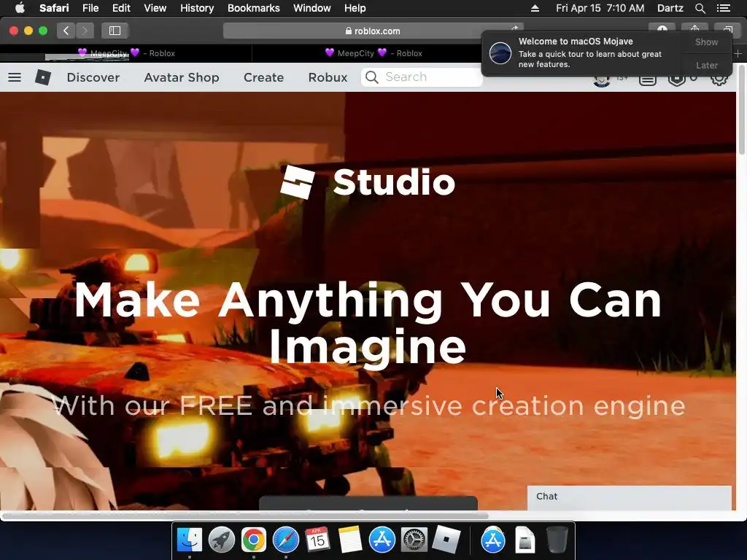Open Notes from the Dock
This screenshot has width=747, height=560.
tap(350, 540)
